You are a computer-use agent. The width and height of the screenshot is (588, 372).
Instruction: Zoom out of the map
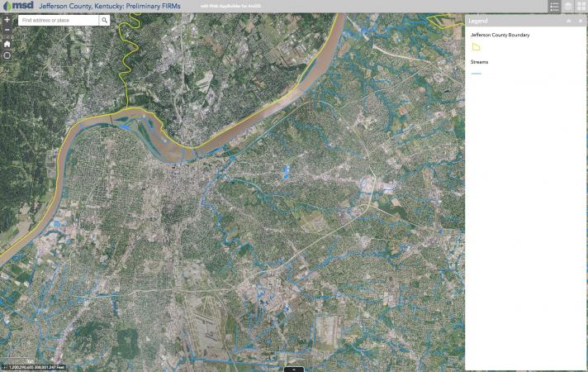pyautogui.click(x=7, y=30)
